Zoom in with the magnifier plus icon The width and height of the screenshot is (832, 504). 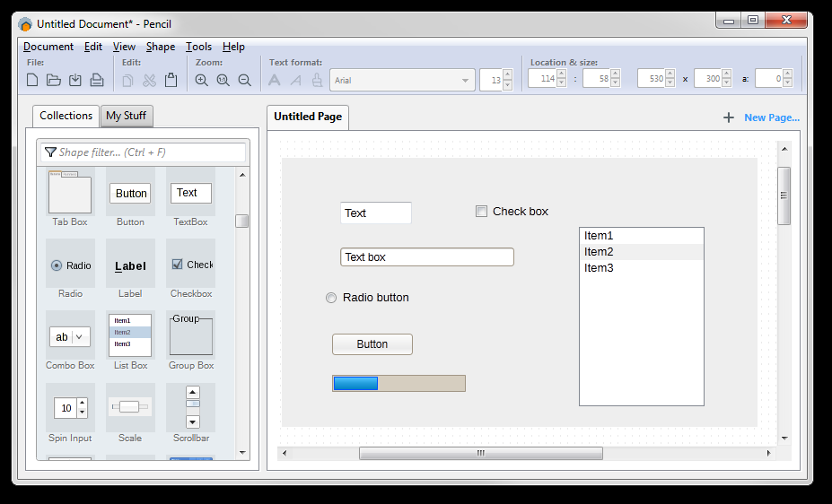coord(202,80)
